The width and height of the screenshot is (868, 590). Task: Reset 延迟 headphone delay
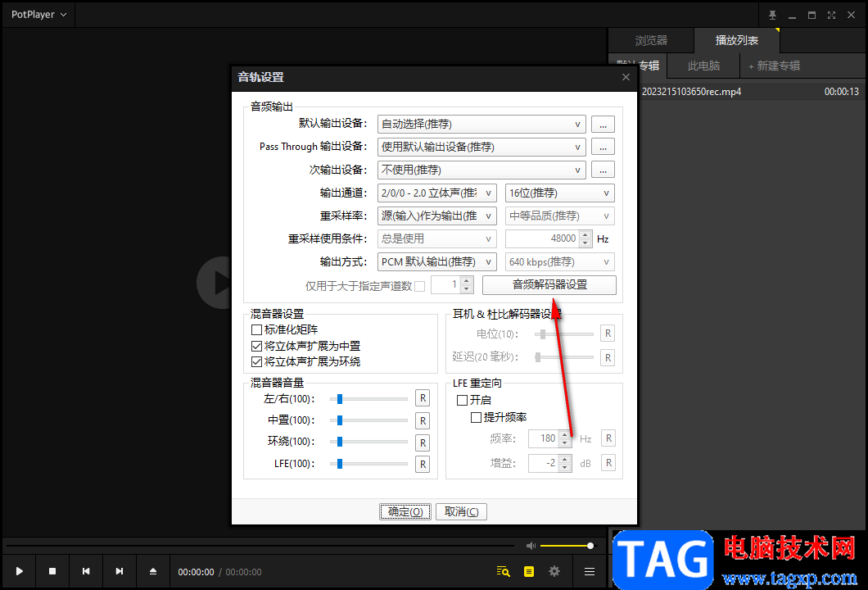tap(608, 357)
